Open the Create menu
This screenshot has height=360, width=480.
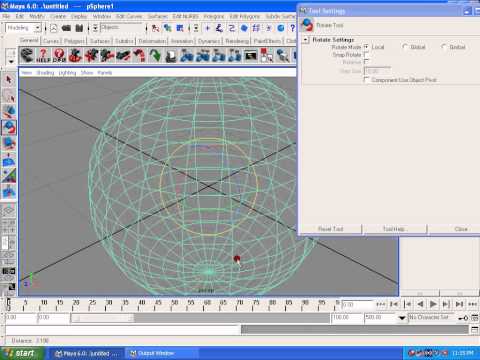click(x=58, y=16)
